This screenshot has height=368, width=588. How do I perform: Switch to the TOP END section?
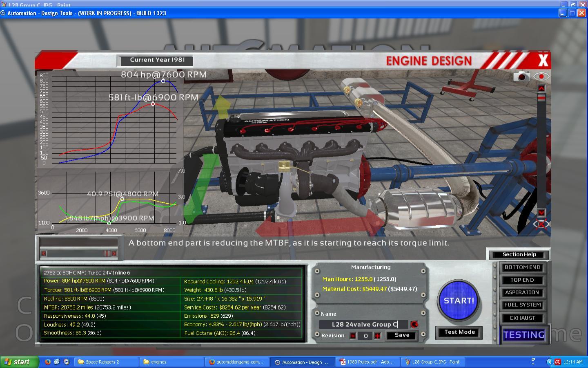[x=522, y=280]
